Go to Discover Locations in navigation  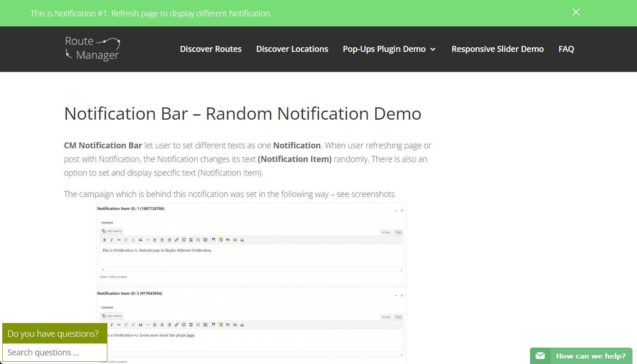[x=292, y=49]
